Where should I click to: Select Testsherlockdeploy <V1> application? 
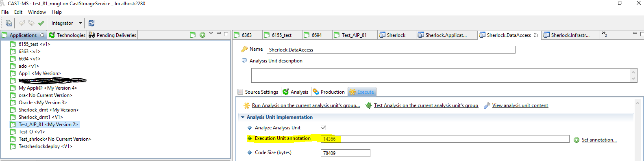click(45, 146)
